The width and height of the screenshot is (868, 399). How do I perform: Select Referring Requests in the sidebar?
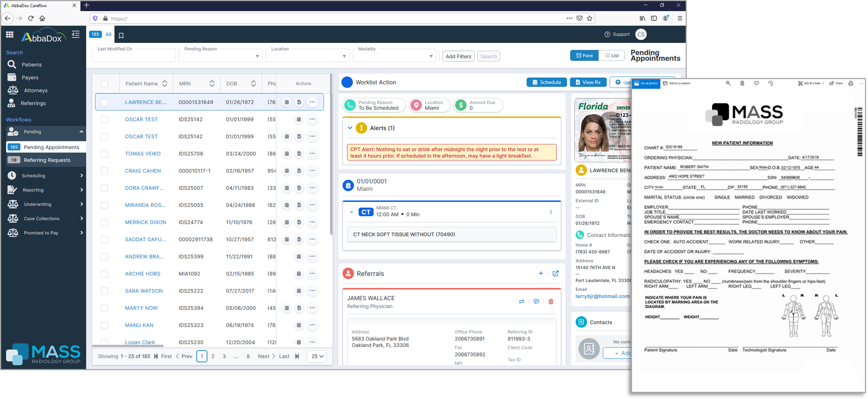pyautogui.click(x=47, y=160)
